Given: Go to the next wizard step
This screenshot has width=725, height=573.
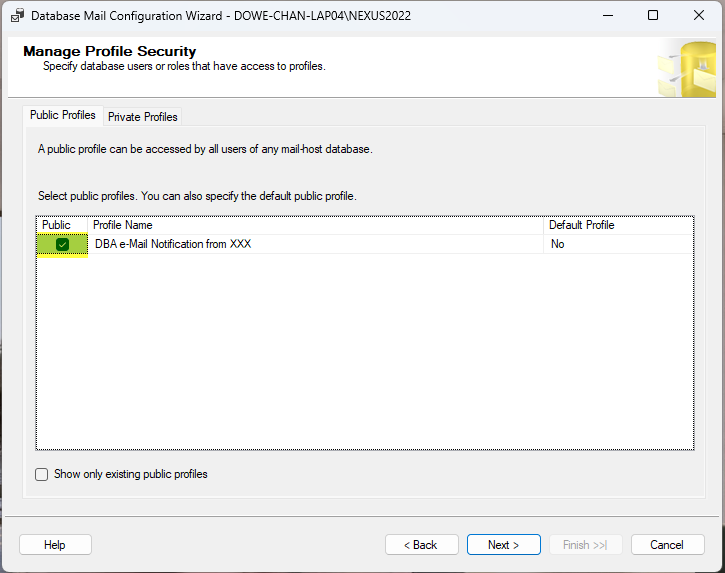Looking at the screenshot, I should point(503,545).
